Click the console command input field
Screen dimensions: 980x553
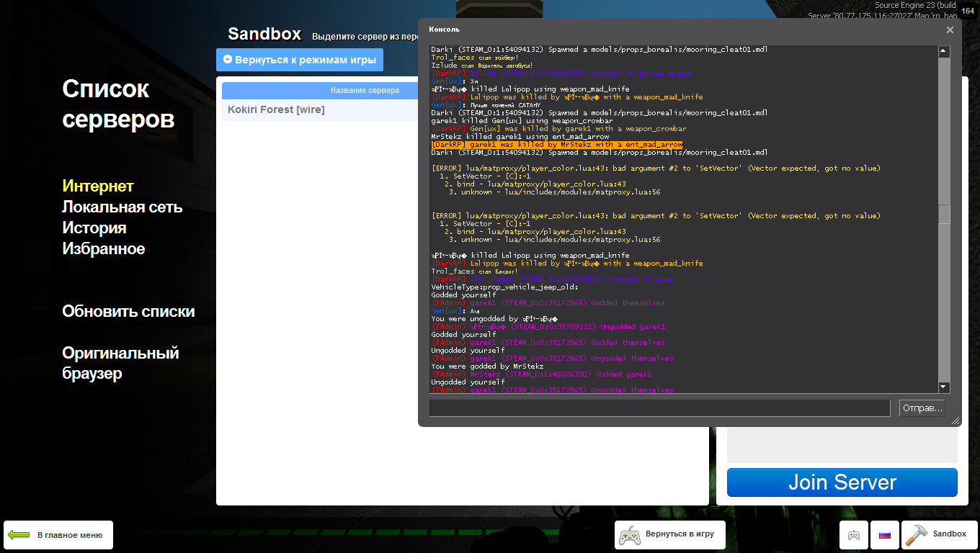[659, 408]
